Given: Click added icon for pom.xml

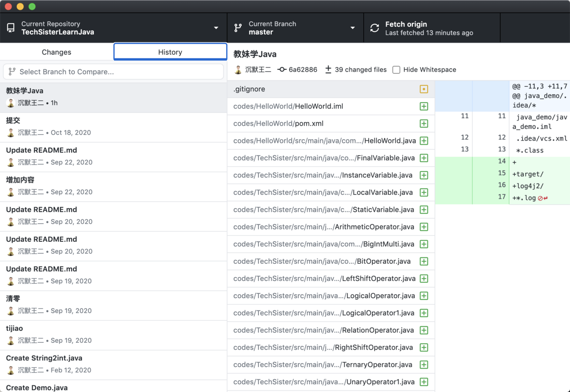Looking at the screenshot, I should (424, 124).
